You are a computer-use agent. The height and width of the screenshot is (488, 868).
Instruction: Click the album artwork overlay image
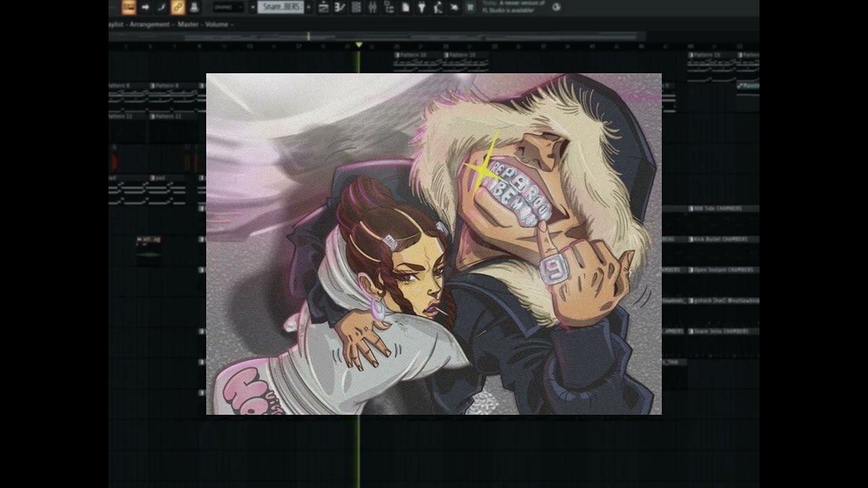coord(434,244)
